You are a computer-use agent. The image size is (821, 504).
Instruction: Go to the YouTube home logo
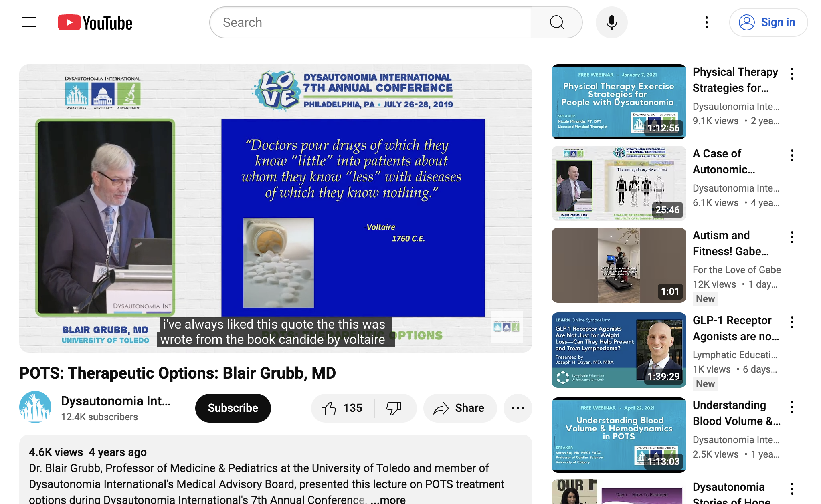(95, 23)
